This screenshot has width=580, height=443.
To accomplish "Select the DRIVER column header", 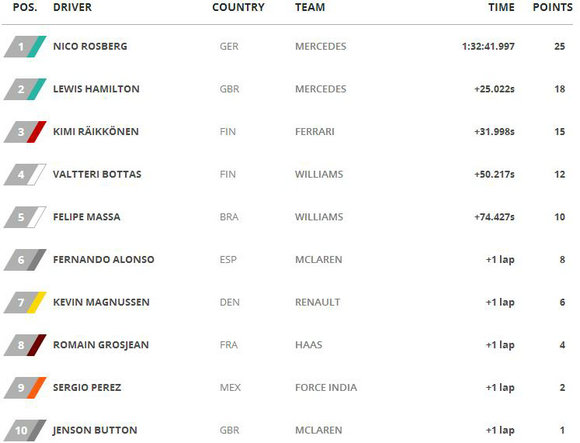I will 72,7.
